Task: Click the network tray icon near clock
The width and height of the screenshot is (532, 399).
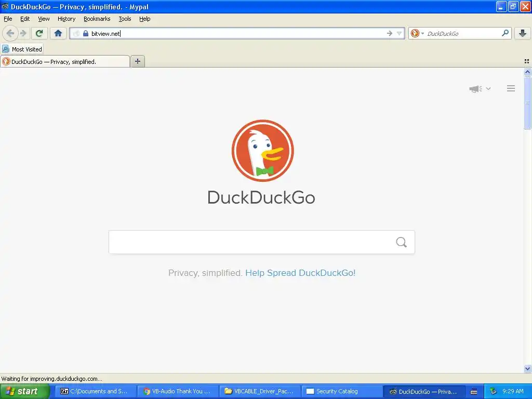Action: coord(493,391)
